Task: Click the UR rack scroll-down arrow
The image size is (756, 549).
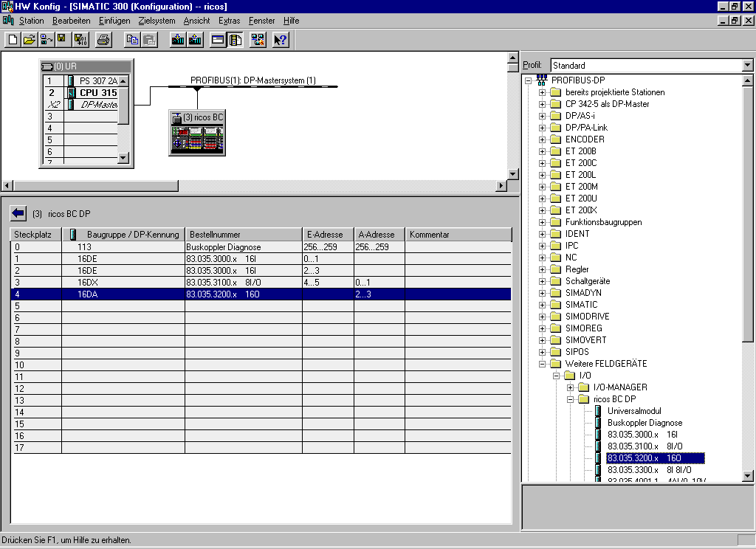Action: (x=123, y=158)
